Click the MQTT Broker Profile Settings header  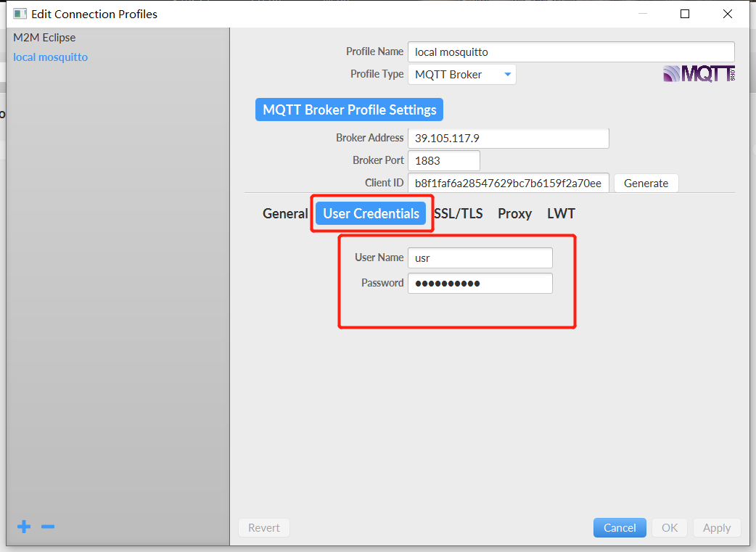tap(349, 110)
